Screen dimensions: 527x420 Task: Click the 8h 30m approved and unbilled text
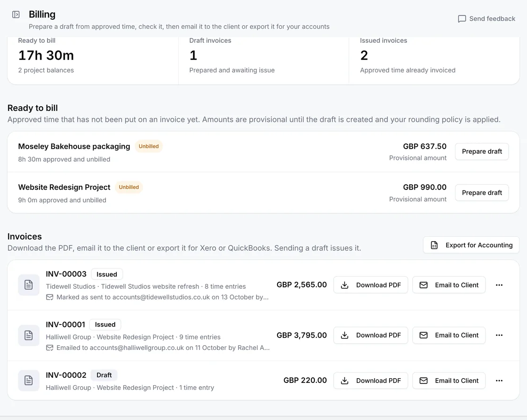(x=64, y=159)
